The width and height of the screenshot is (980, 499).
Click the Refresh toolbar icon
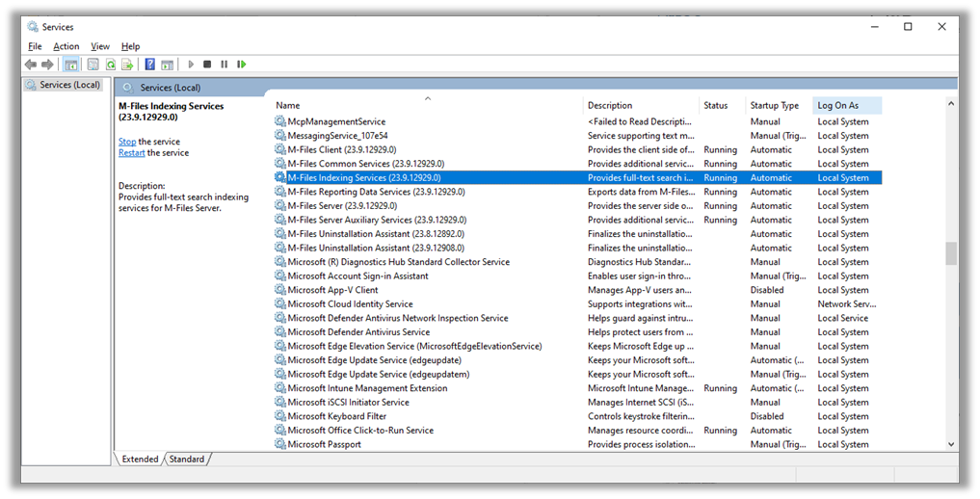click(x=111, y=65)
